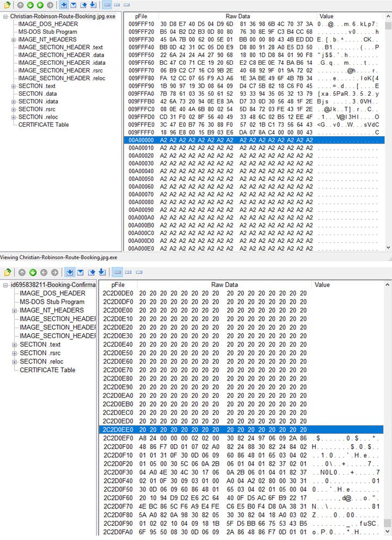The width and height of the screenshot is (392, 540).
Task: Click the open file icon in top toolbar
Action: [7, 5]
